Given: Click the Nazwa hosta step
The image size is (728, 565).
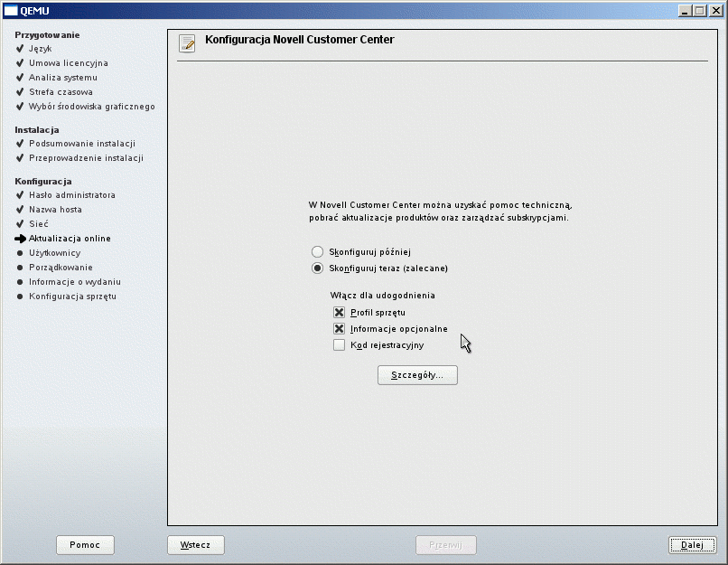Looking at the screenshot, I should [x=55, y=210].
